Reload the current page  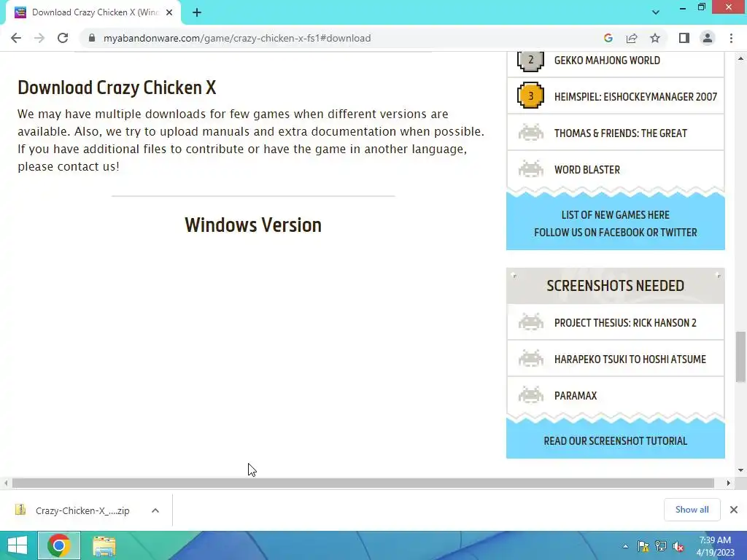63,38
